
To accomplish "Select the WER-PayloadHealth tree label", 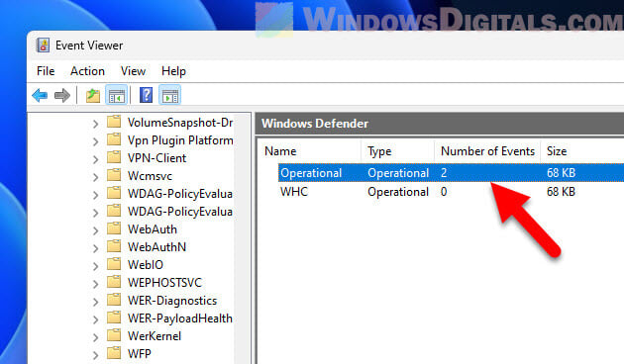I will coord(180,318).
